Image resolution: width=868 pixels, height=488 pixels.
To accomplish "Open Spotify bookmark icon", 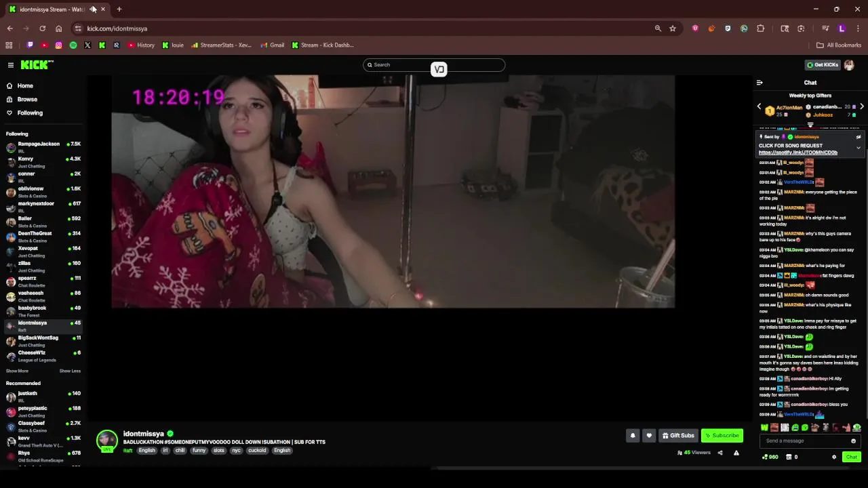I will (x=73, y=45).
